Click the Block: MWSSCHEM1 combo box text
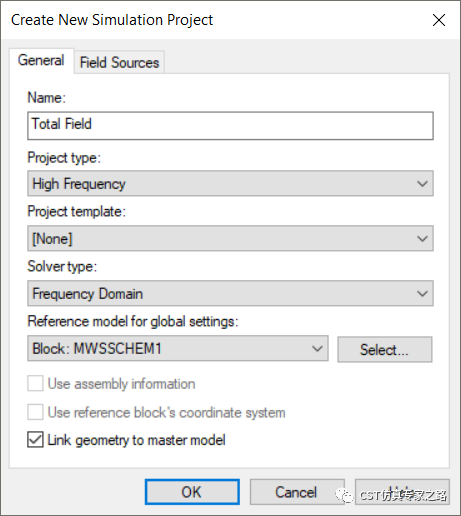The width and height of the screenshot is (461, 516). click(x=97, y=349)
